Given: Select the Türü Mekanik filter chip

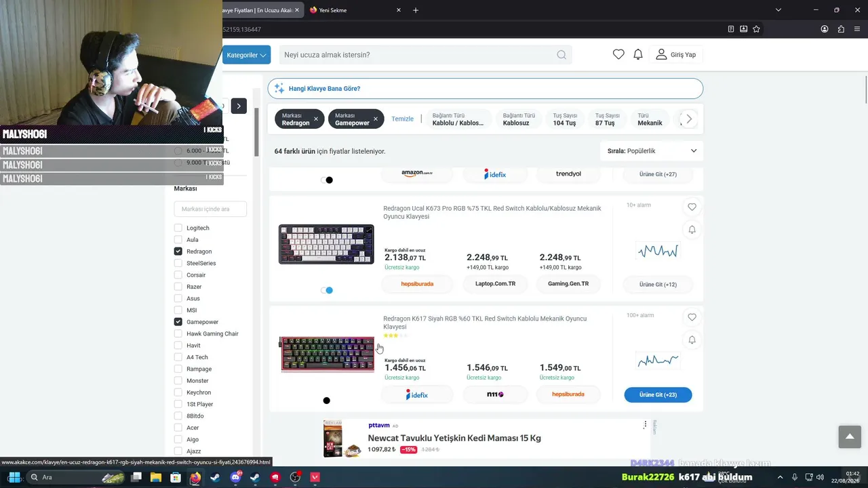Looking at the screenshot, I should tap(650, 119).
